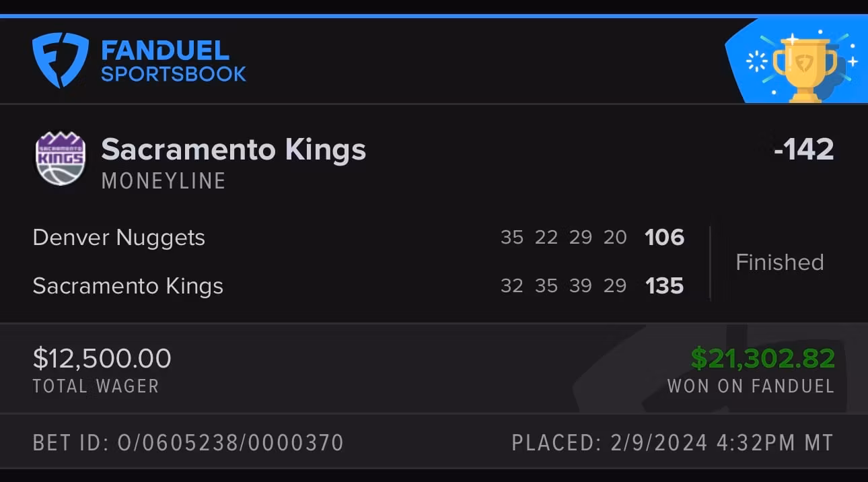This screenshot has width=868, height=482.
Task: Click the Kings third-quarter score 39
Action: pos(580,286)
